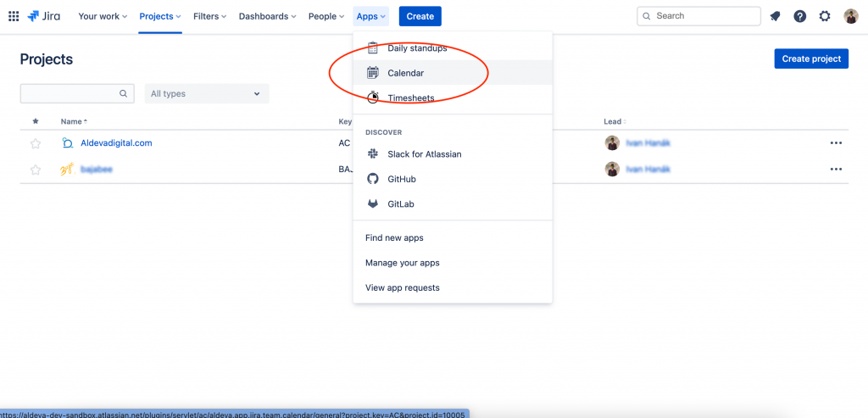Expand the Projects dropdown menu

[x=160, y=16]
